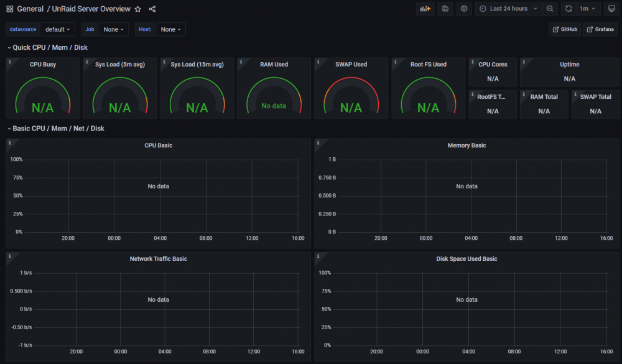Open Last 24 hours time picker
This screenshot has height=364, width=622.
click(509, 9)
